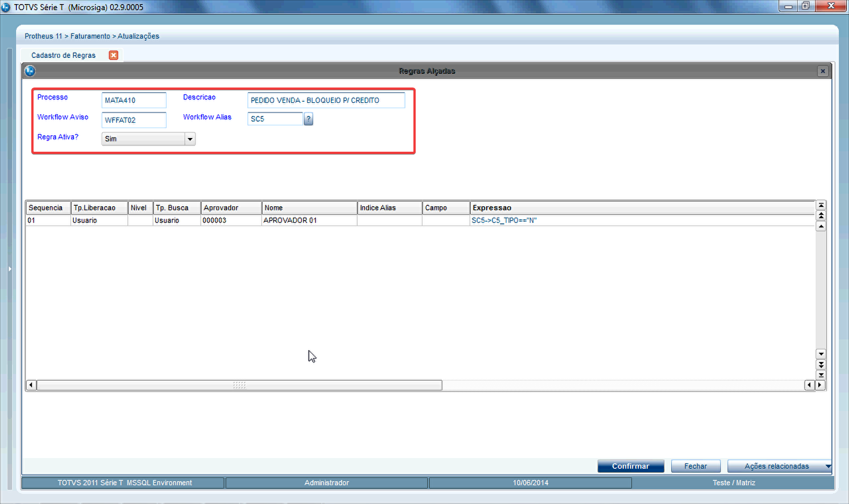
Task: Click the horizontal scrollbar thumb
Action: click(x=239, y=385)
